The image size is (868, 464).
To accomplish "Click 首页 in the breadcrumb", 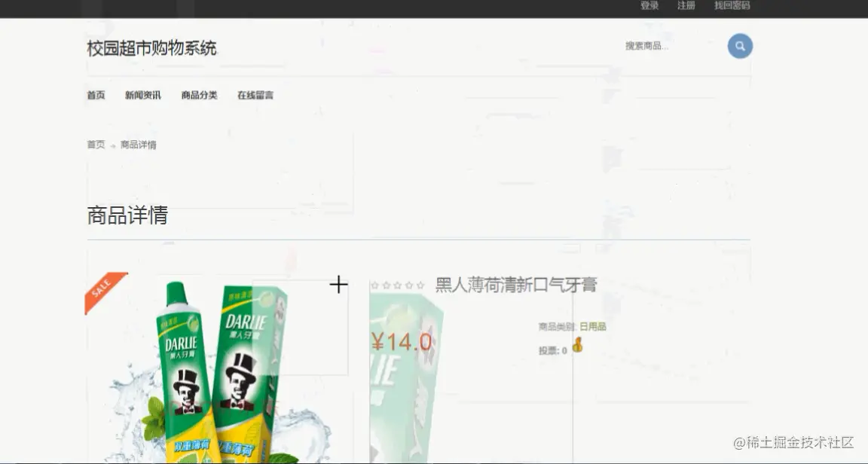I will pyautogui.click(x=96, y=145).
